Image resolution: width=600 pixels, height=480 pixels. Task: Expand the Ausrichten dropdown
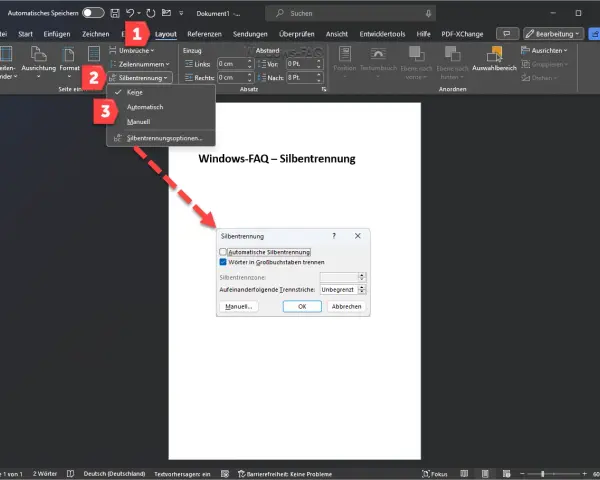(544, 51)
